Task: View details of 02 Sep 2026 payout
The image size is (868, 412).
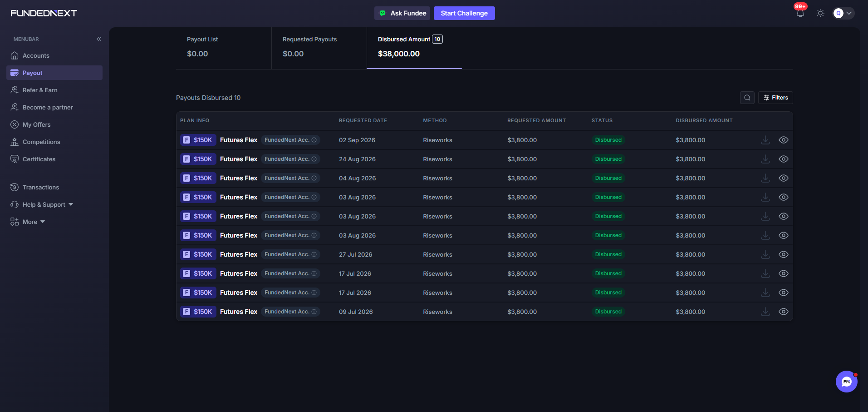Action: coord(784,140)
